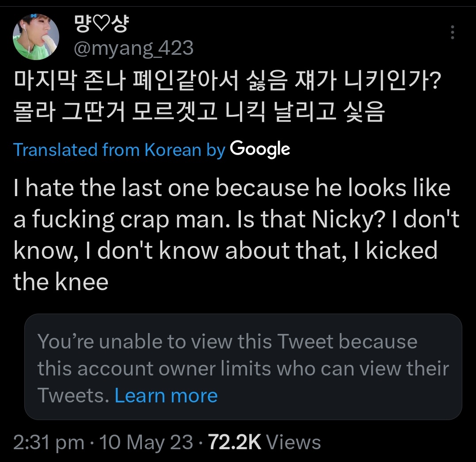Tap the author's profile picture
Screen dimensions: 476x462
(36, 36)
